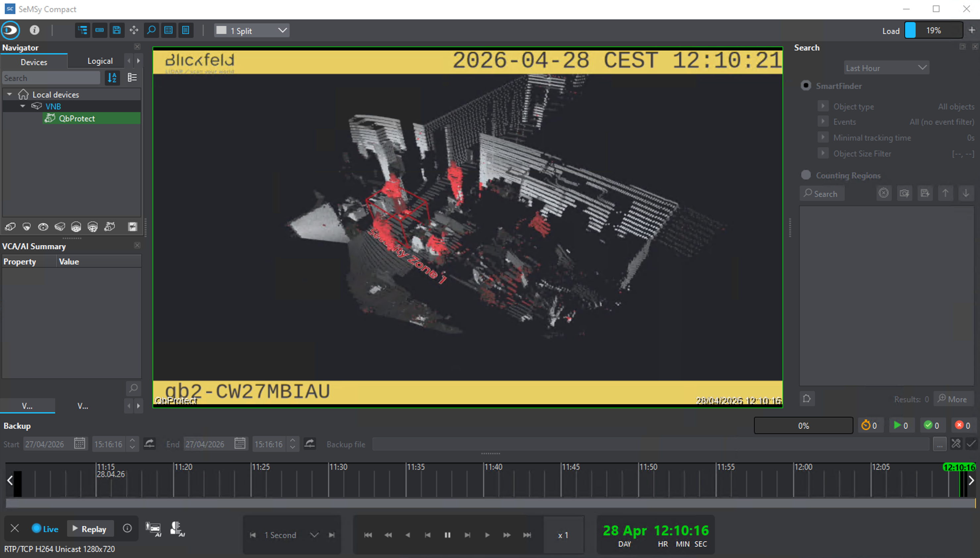Screen dimensions: 980x558
Task: Expand the Object Size Filter
Action: click(x=823, y=153)
